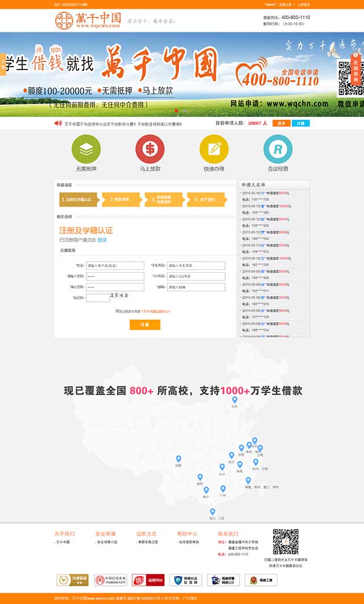
Task: Click the 南昌 map pin
Action: (239, 465)
